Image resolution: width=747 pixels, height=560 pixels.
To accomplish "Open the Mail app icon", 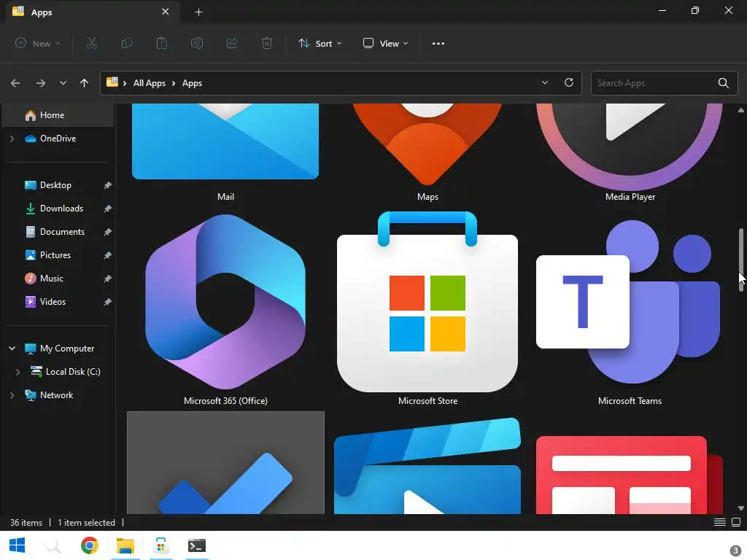I will 225,141.
